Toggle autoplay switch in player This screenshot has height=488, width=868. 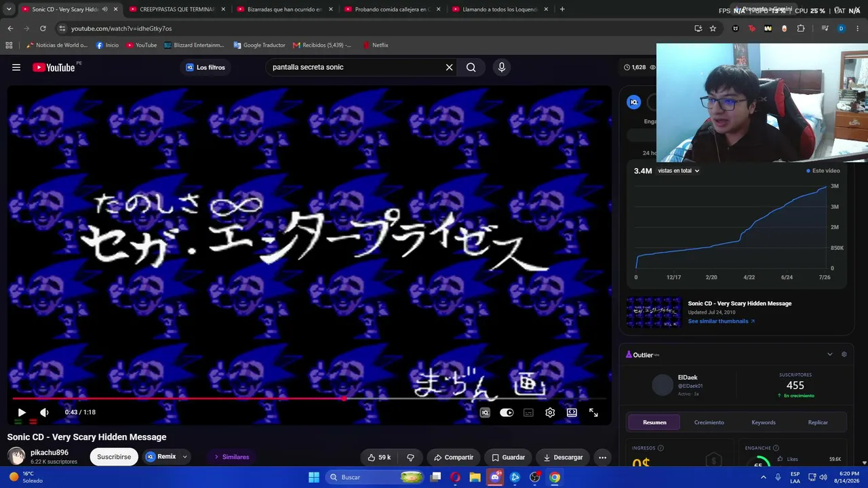click(x=507, y=412)
